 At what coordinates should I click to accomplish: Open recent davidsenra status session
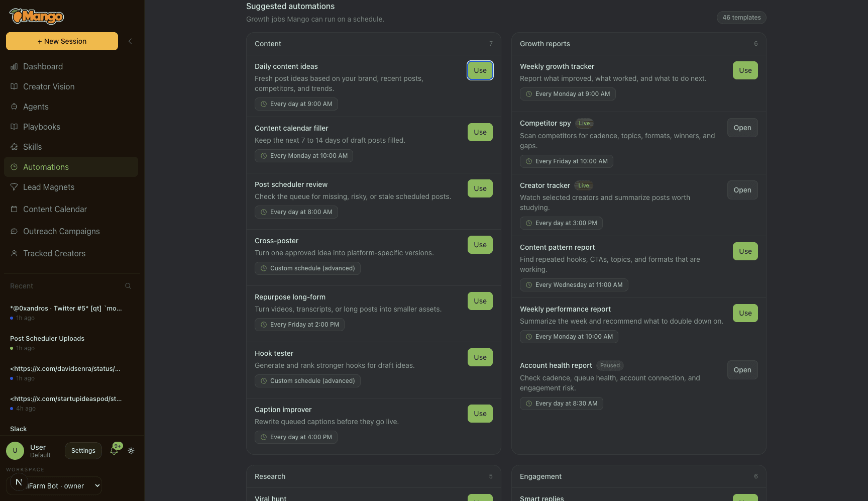pos(71,373)
